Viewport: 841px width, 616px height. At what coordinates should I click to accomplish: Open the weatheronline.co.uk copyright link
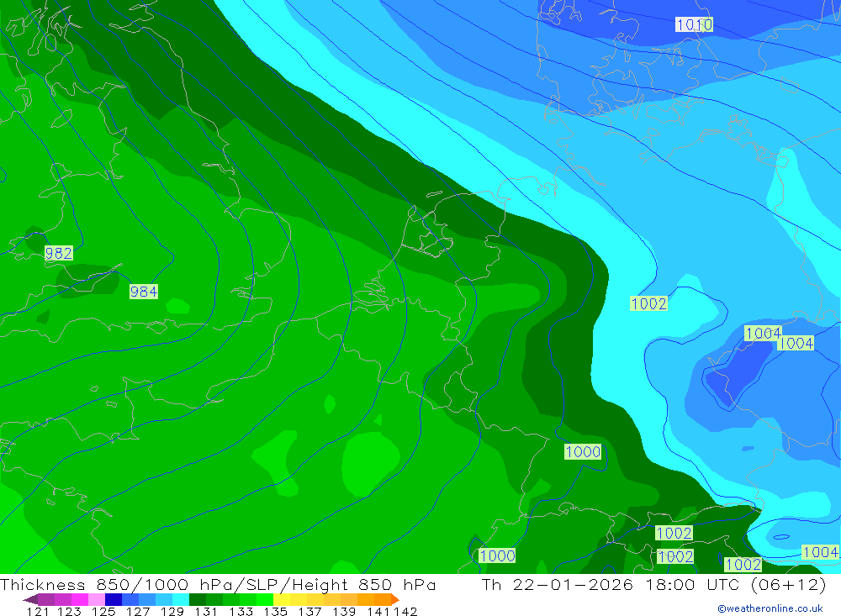coord(770,608)
